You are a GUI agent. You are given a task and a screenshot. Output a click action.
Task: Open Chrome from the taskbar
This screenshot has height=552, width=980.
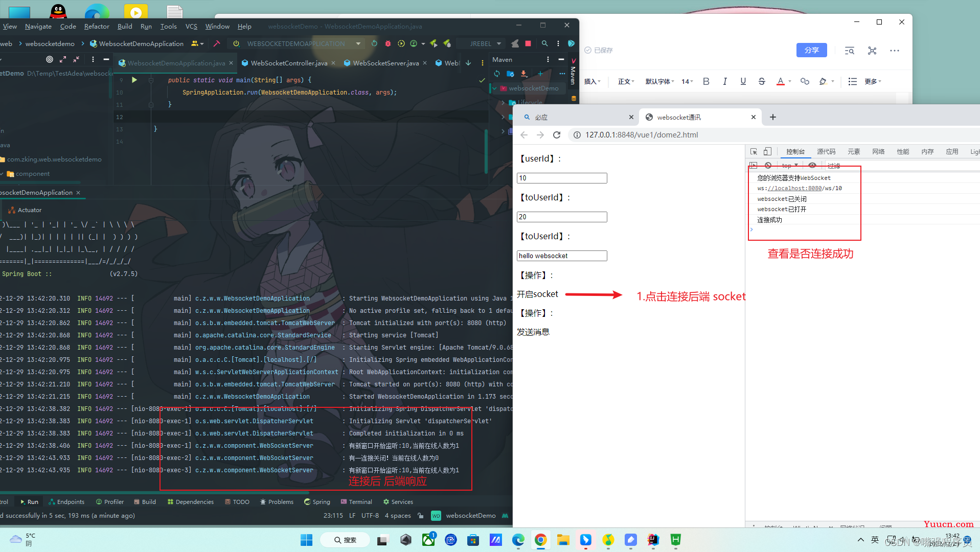pyautogui.click(x=540, y=540)
